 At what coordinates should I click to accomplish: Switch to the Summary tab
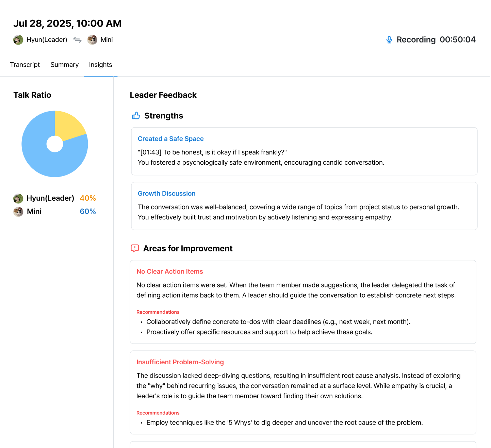64,65
